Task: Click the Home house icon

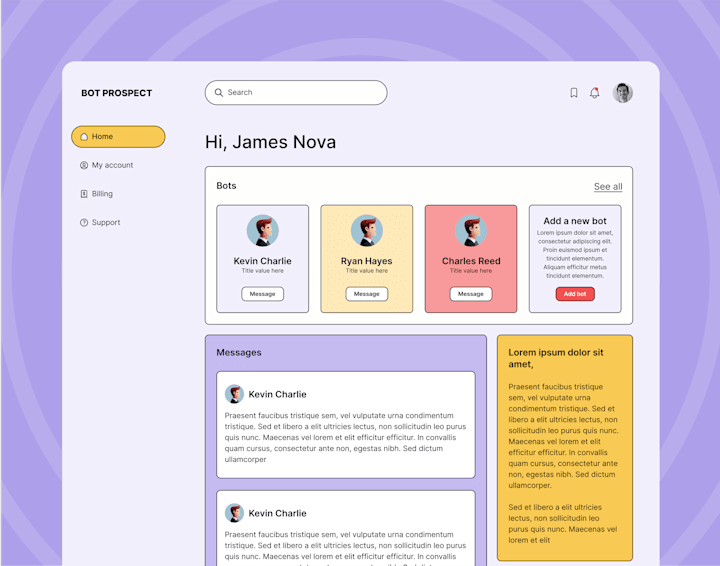Action: click(x=84, y=137)
